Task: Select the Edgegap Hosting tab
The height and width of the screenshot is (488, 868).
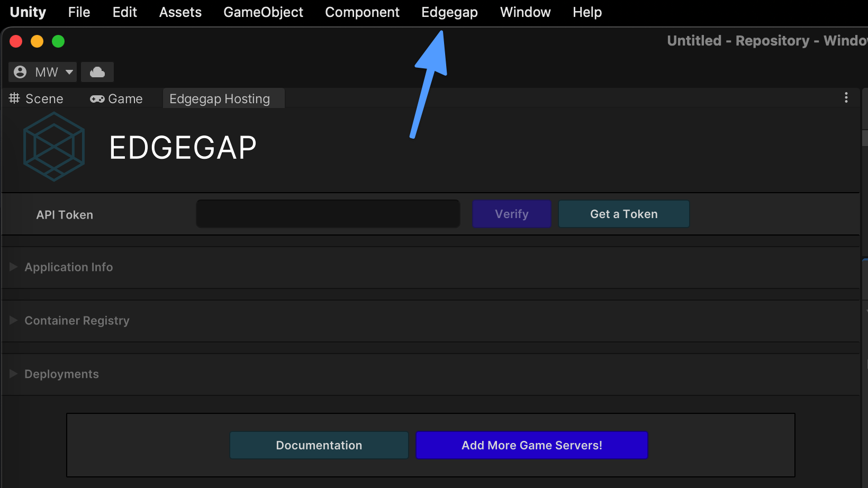Action: pyautogui.click(x=220, y=99)
